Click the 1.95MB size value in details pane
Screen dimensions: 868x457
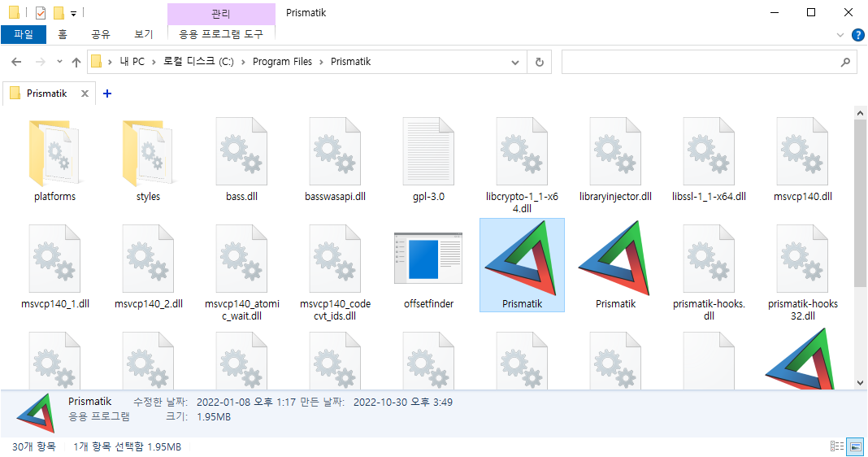(214, 417)
